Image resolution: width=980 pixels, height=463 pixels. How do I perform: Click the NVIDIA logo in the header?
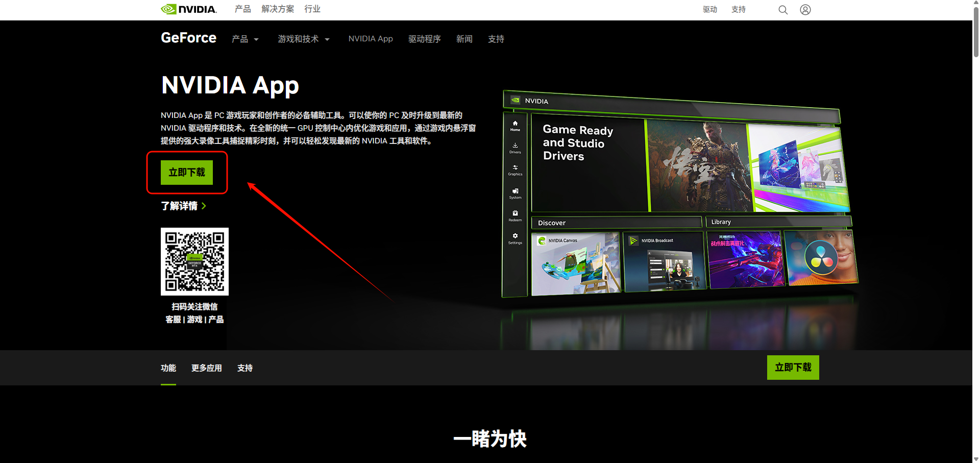click(188, 9)
